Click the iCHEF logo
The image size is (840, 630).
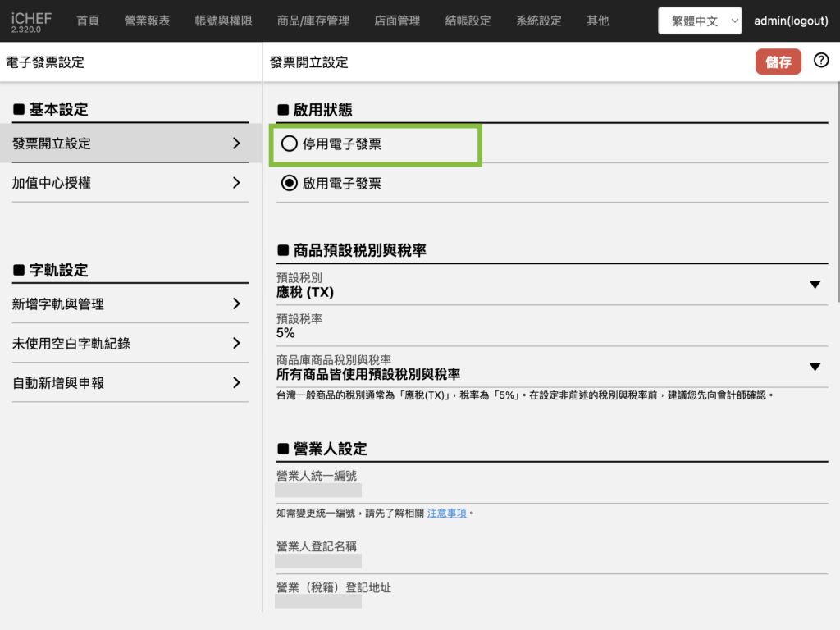[31, 21]
